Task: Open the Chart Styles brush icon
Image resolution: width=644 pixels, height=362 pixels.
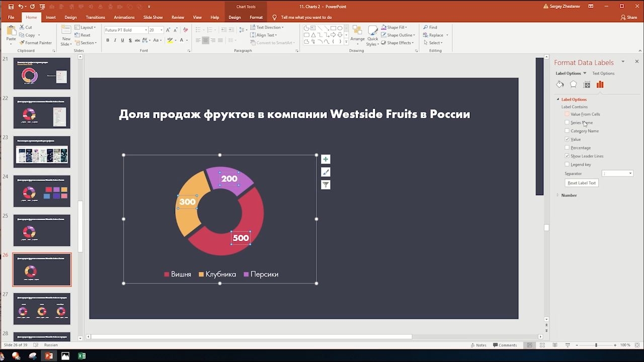Action: [326, 172]
